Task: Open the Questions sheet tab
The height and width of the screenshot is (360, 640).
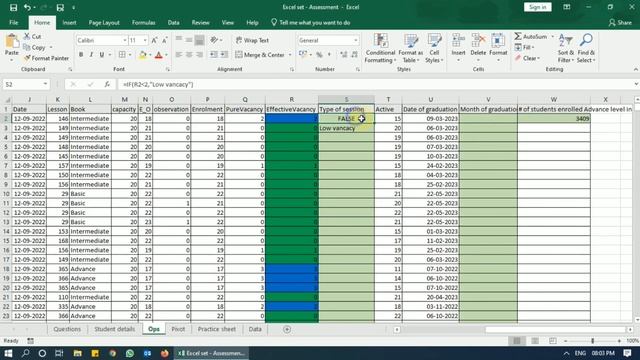Action: 67,329
